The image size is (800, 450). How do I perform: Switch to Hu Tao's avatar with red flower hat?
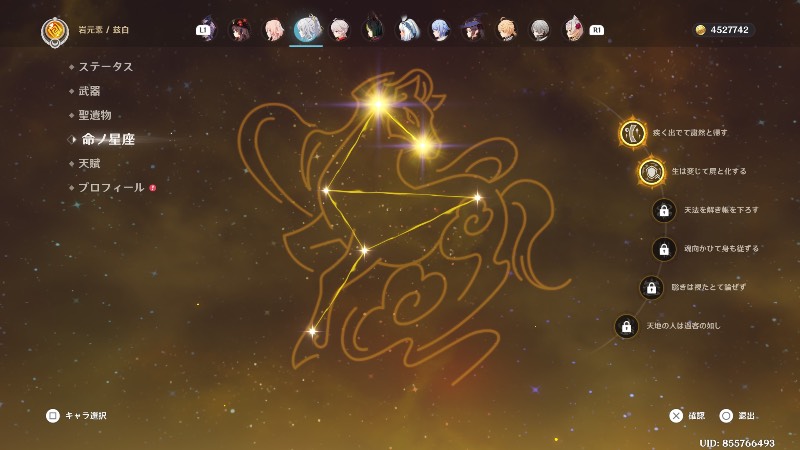click(x=239, y=30)
